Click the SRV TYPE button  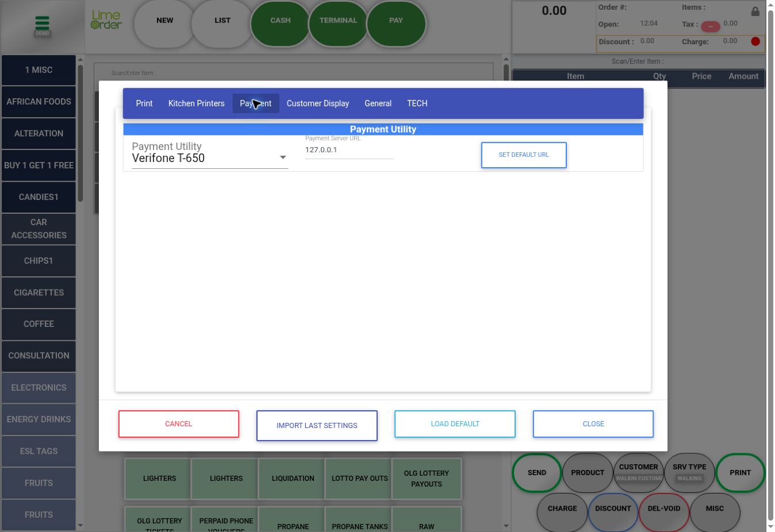click(x=689, y=473)
